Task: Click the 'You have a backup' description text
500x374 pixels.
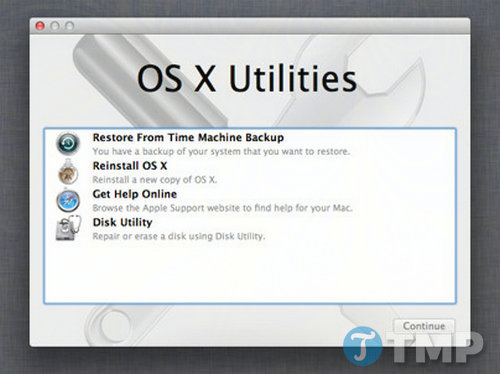Action: click(x=221, y=151)
